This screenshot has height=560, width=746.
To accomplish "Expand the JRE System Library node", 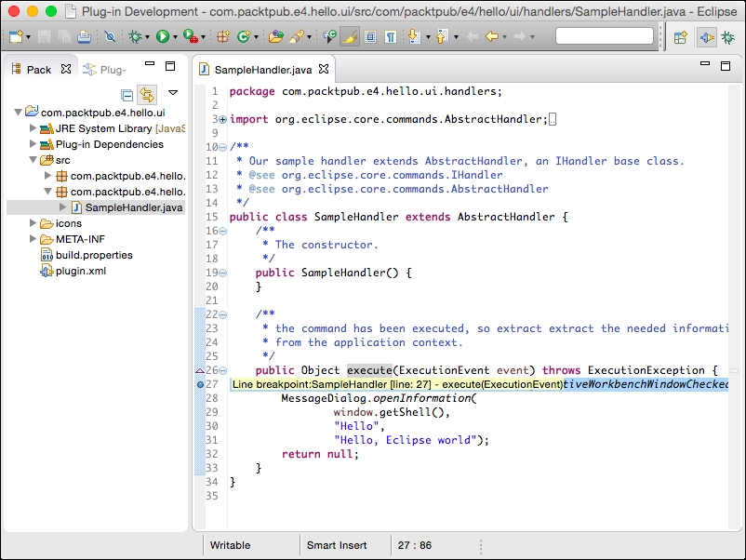I will click(x=33, y=128).
